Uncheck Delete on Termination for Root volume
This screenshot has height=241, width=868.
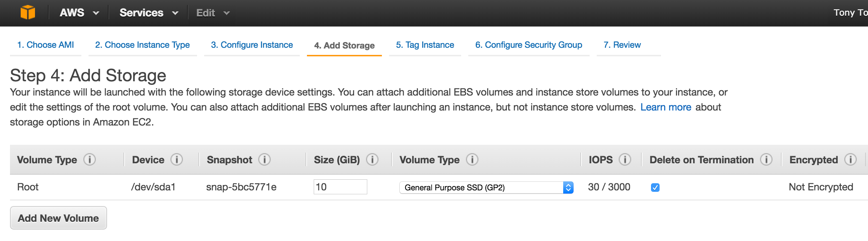(x=655, y=187)
